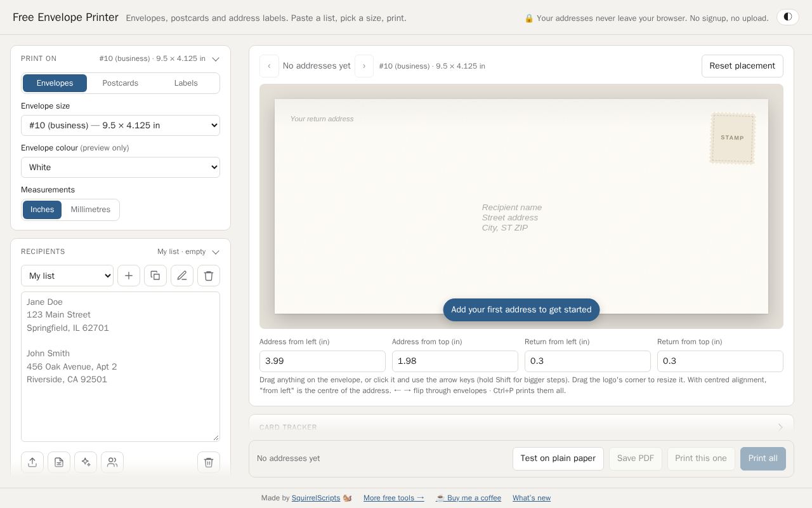Switch measurements to Millimetres
The height and width of the screenshot is (508, 812).
[x=91, y=210]
